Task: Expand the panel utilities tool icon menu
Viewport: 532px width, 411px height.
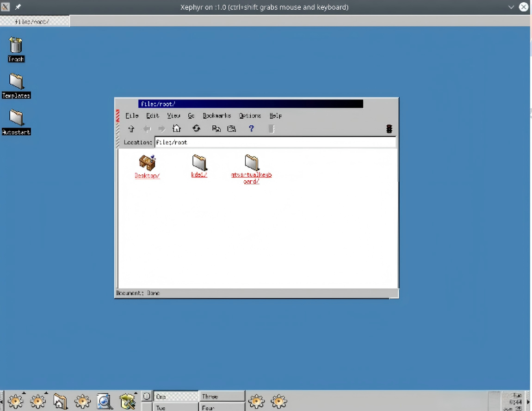Action: click(136, 393)
